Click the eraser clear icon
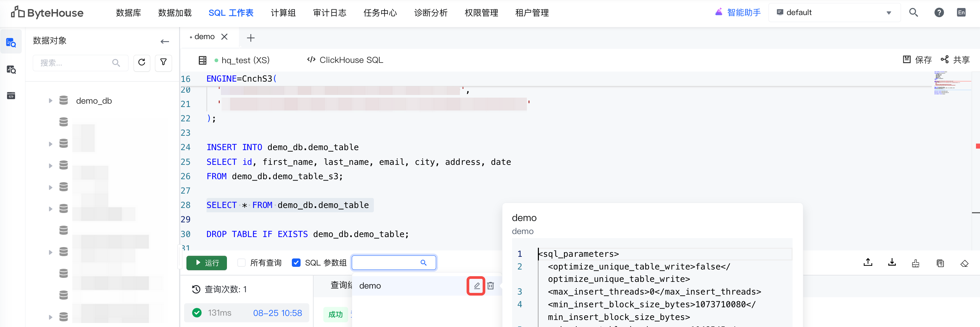 [964, 263]
